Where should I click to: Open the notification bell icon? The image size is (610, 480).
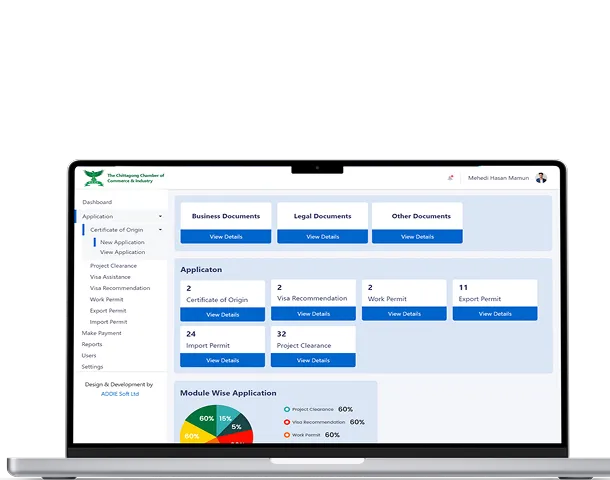(450, 178)
